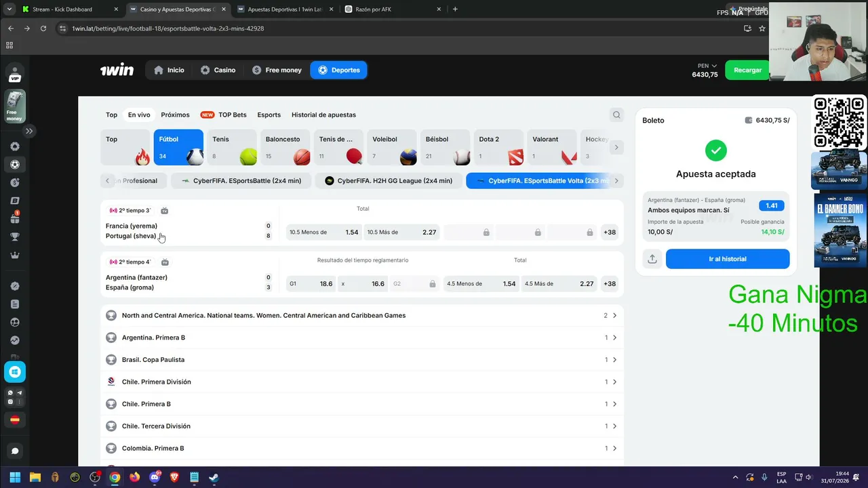Open Historial de apuestas tab
The height and width of the screenshot is (488, 868).
tap(323, 115)
